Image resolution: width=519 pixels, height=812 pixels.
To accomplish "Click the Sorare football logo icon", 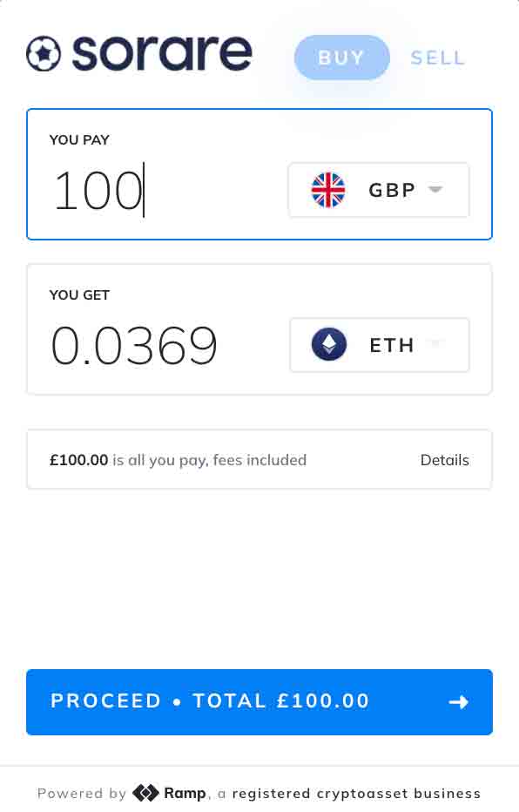I will [x=44, y=53].
